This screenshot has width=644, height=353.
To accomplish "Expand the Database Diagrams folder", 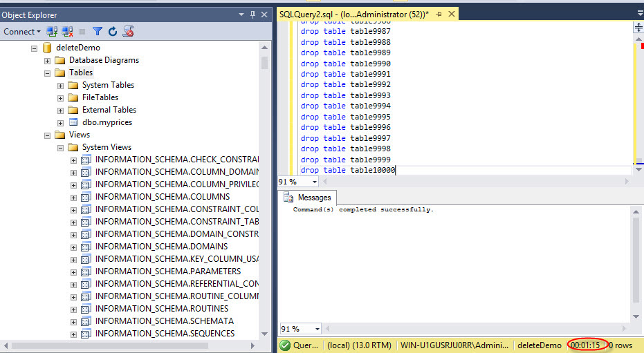I will click(47, 61).
